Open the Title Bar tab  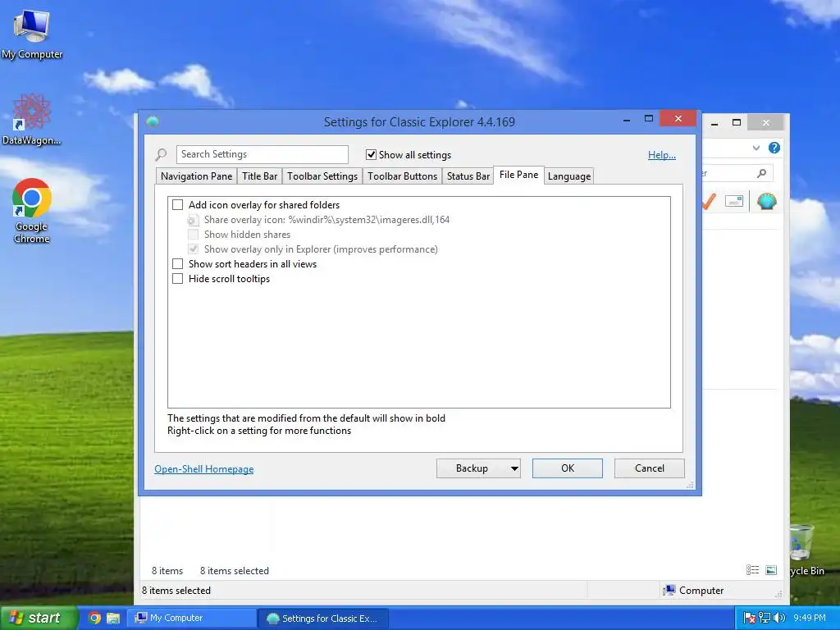(260, 176)
